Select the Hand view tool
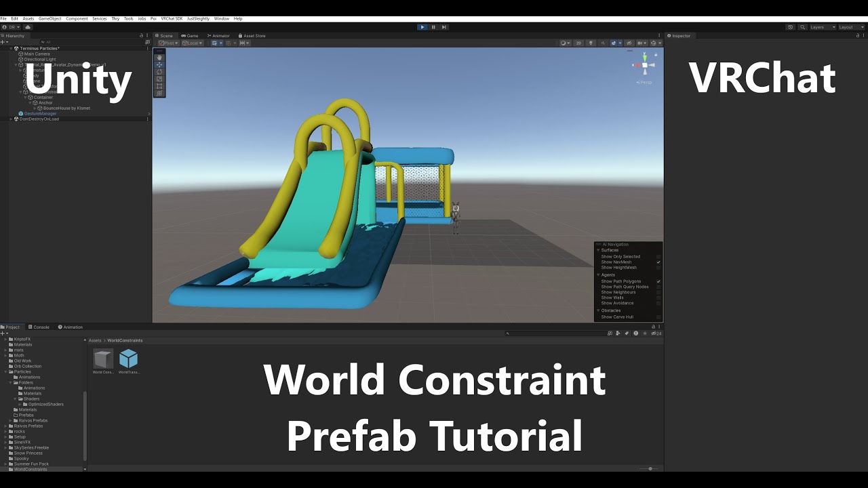Image resolution: width=868 pixels, height=488 pixels. 159,57
